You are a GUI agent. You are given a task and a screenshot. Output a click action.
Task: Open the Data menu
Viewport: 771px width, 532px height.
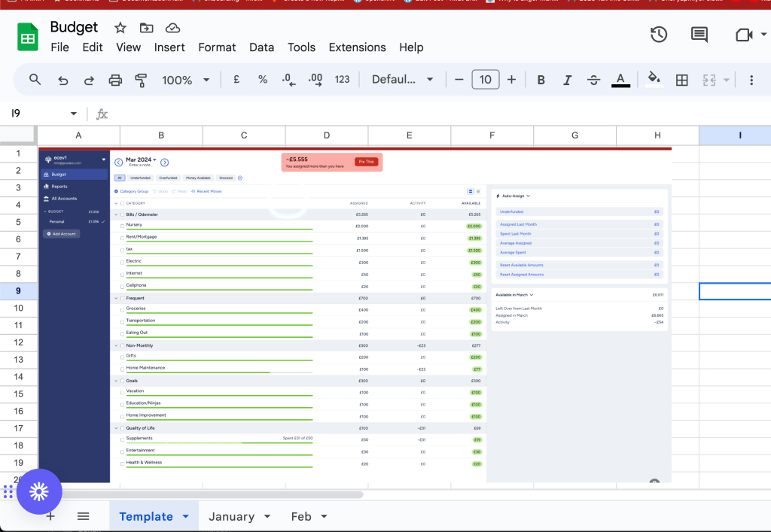click(261, 47)
